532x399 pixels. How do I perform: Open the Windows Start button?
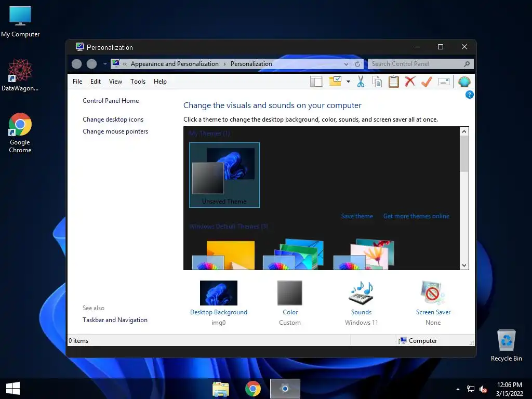click(13, 389)
